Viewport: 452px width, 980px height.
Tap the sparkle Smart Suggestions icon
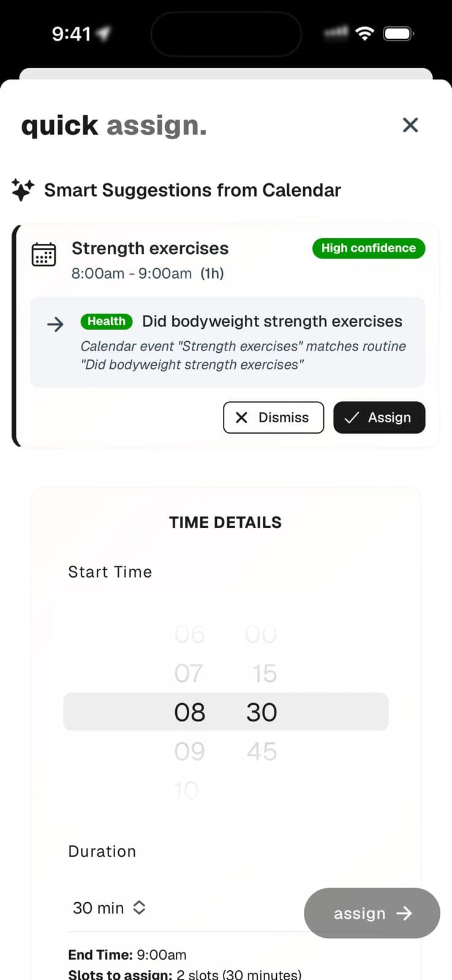click(23, 190)
